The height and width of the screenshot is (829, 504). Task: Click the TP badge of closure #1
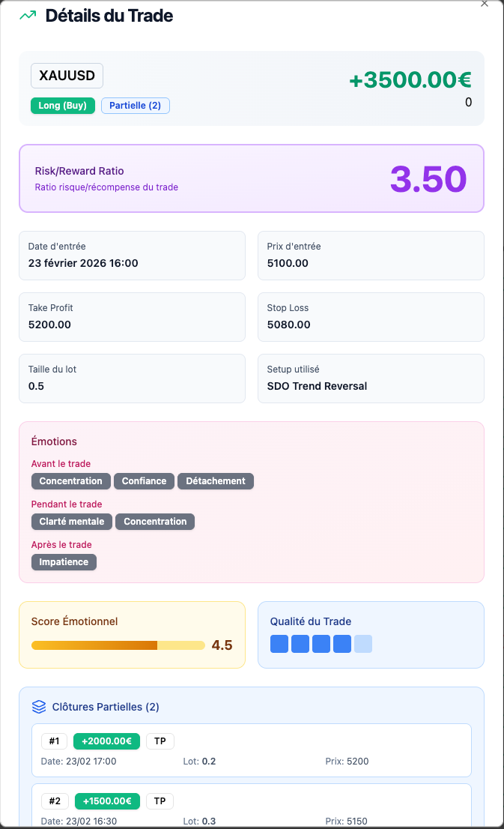click(160, 741)
